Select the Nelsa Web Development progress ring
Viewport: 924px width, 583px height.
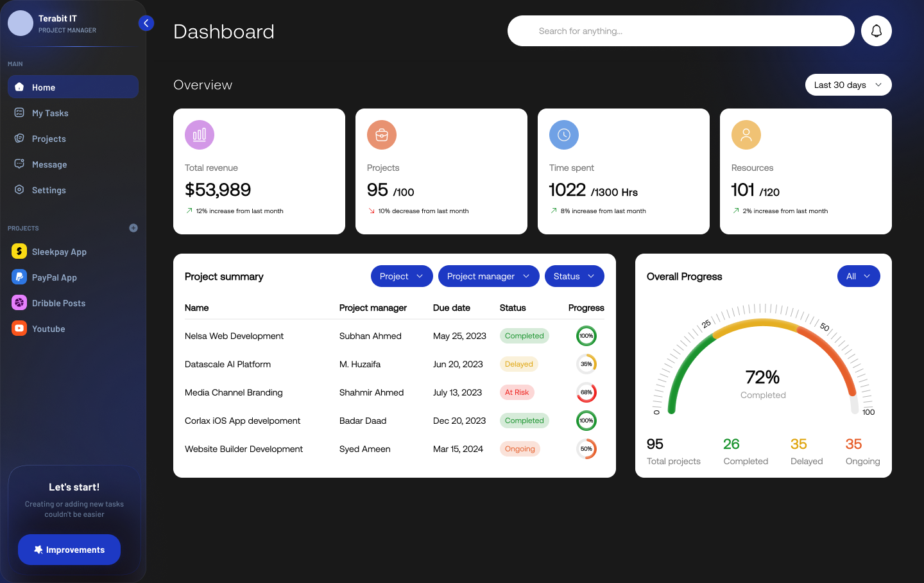coord(586,336)
